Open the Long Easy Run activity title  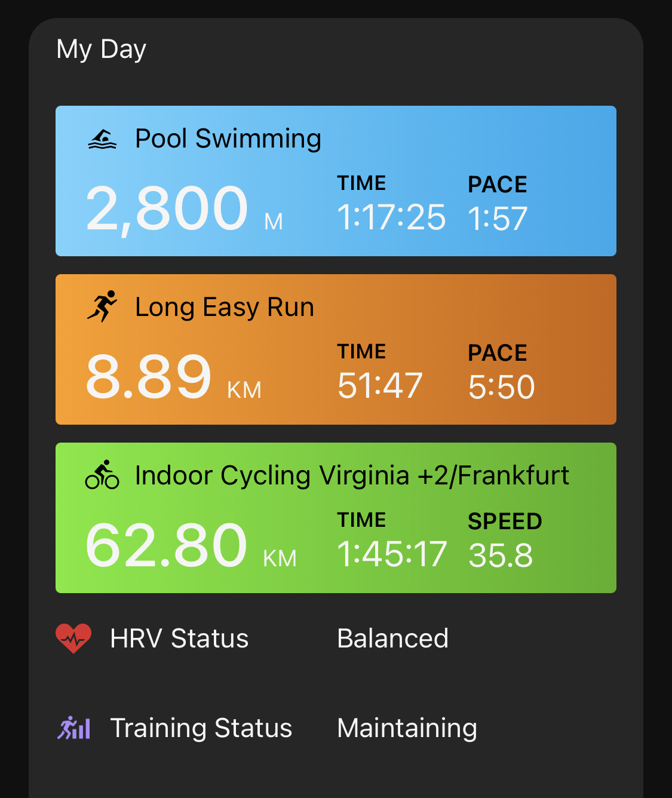[225, 307]
